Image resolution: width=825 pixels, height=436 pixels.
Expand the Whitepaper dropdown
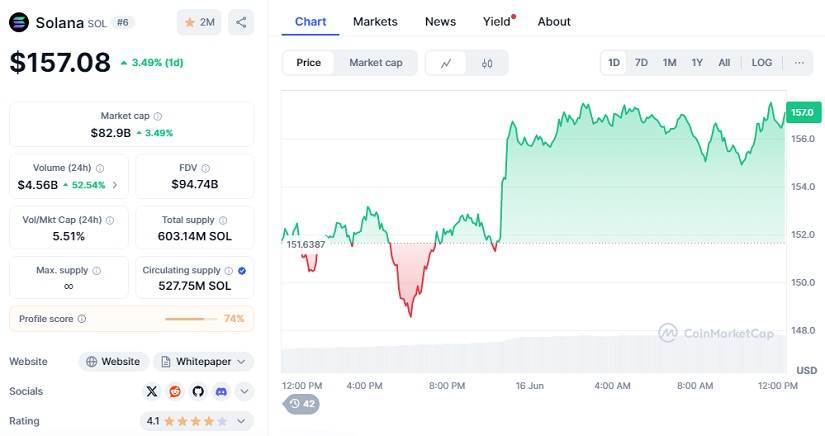click(x=203, y=361)
